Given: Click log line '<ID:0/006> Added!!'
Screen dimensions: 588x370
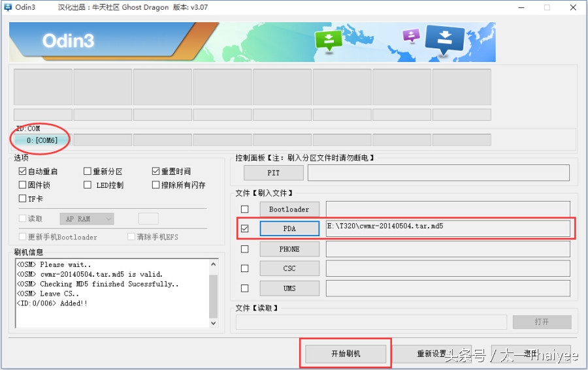Looking at the screenshot, I should 52,303.
